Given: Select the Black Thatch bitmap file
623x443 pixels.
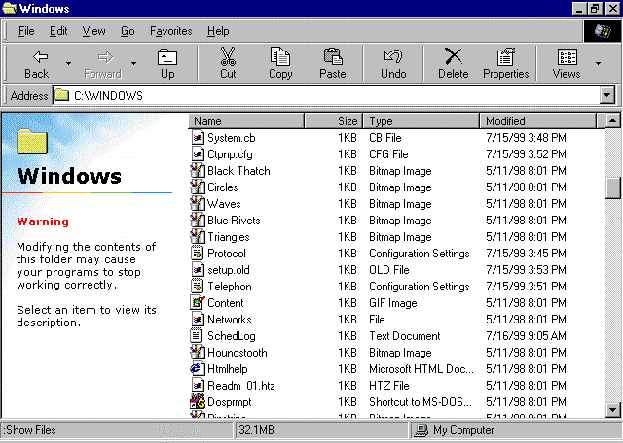Looking at the screenshot, I should [x=238, y=171].
